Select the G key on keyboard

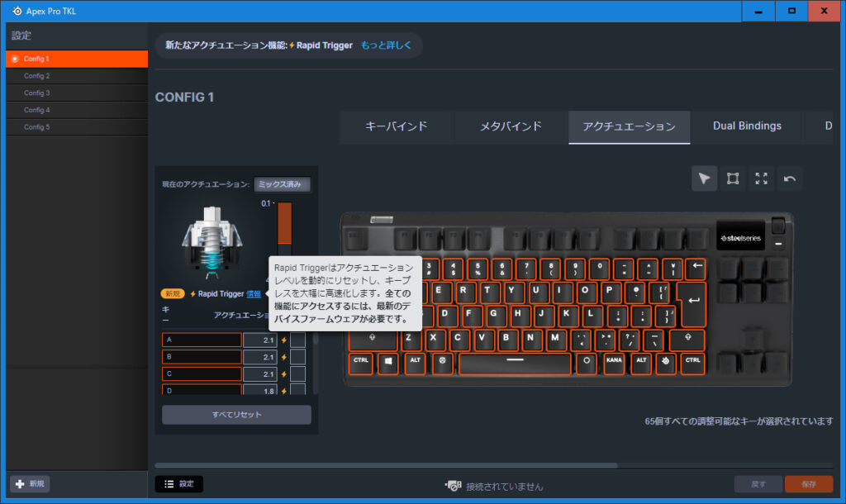coord(492,315)
